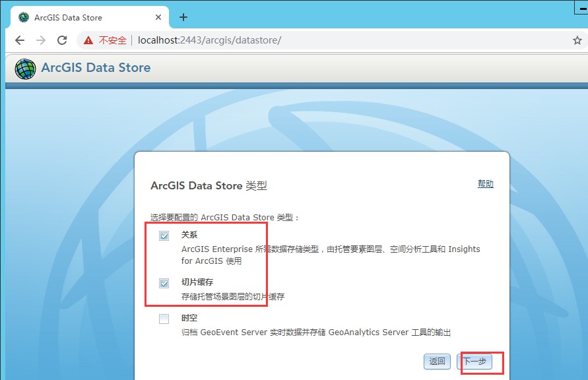Click the 时空 option label
The image size is (588, 380).
pos(189,318)
